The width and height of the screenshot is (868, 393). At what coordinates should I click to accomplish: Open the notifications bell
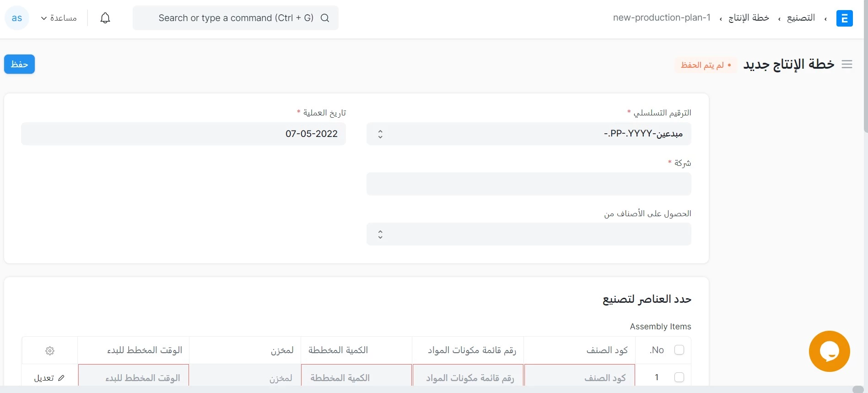(x=105, y=18)
